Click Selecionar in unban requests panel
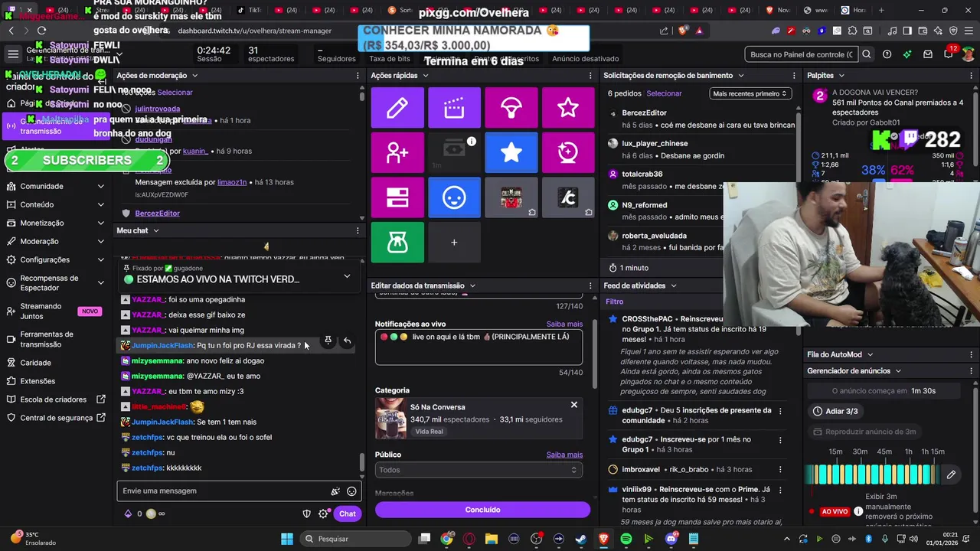The height and width of the screenshot is (551, 980). pos(664,93)
